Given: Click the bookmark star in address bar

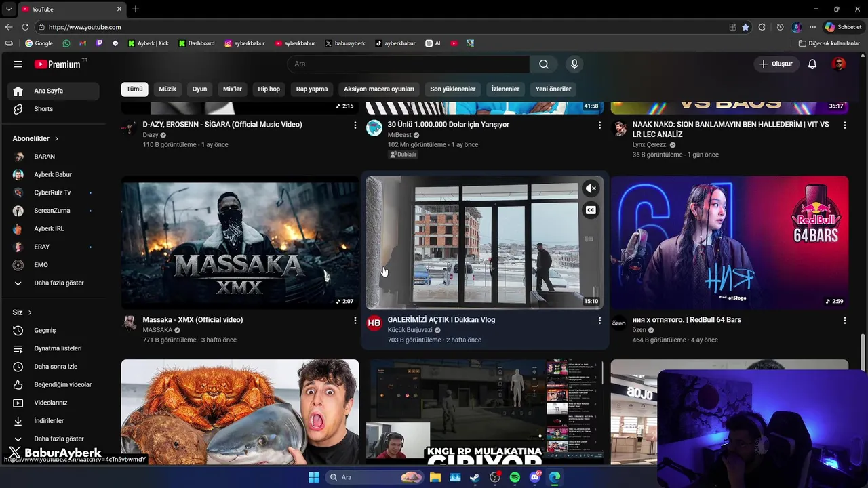Looking at the screenshot, I should 745,27.
